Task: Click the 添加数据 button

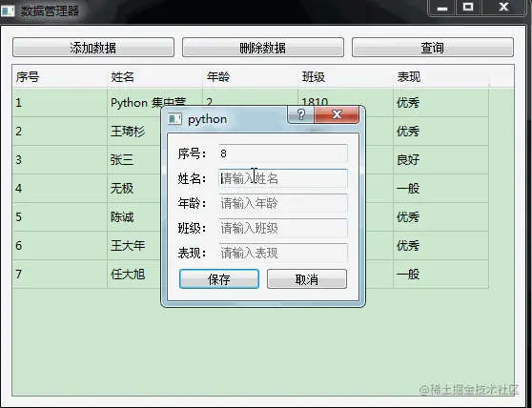Action: (93, 47)
